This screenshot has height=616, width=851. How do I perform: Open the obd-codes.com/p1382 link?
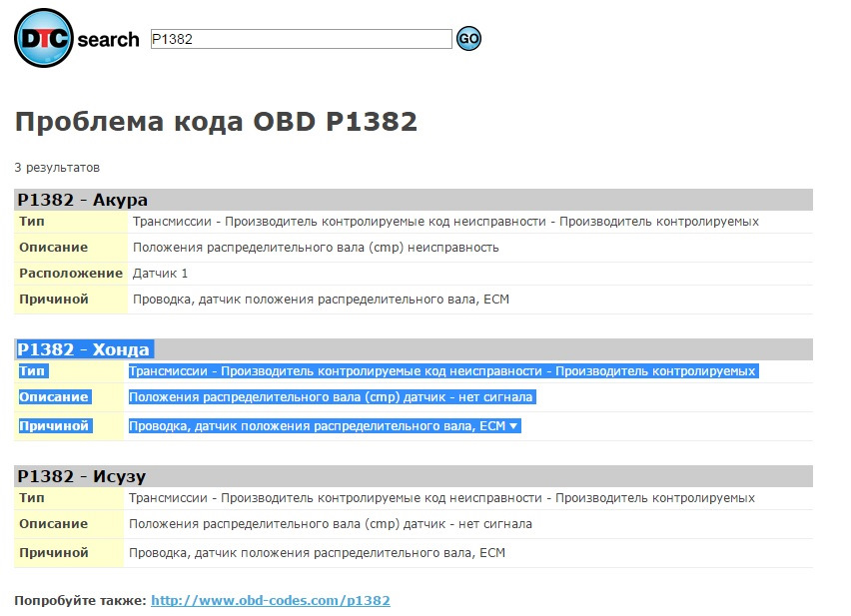point(271,600)
